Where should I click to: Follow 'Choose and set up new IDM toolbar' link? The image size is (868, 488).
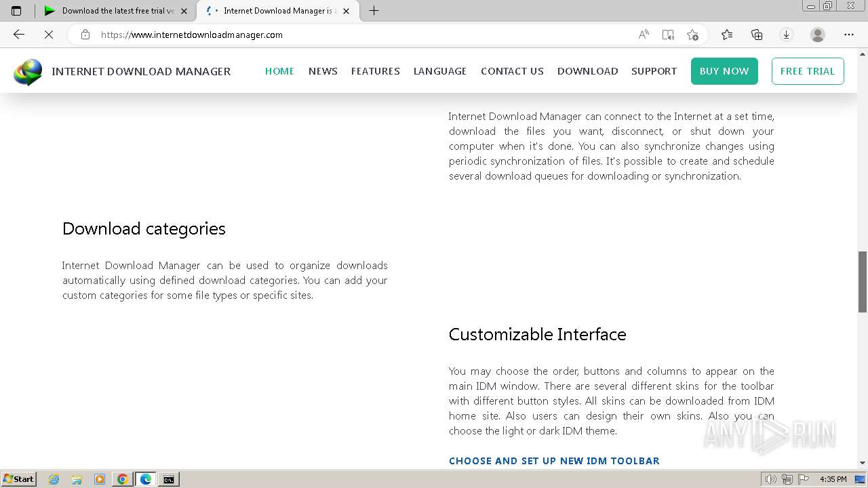point(554,461)
